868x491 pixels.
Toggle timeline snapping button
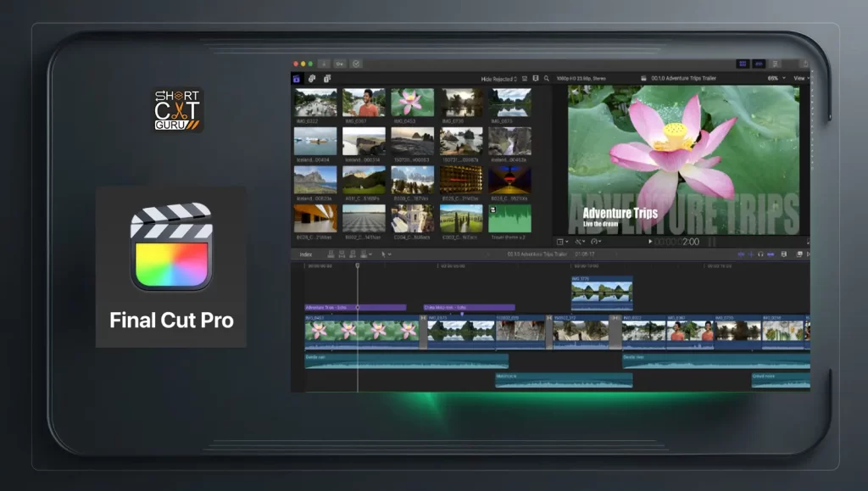(x=771, y=254)
